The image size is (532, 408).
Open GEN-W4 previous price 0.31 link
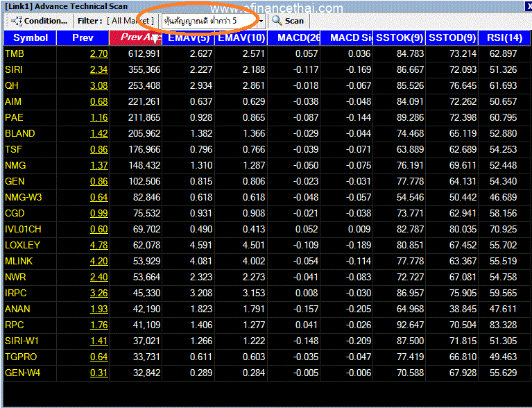pos(98,373)
